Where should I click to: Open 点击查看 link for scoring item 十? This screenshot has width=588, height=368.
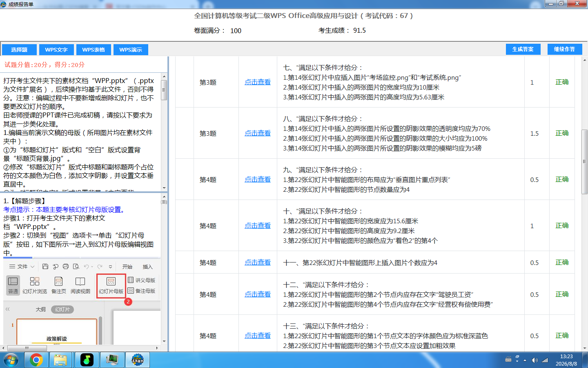tap(258, 226)
